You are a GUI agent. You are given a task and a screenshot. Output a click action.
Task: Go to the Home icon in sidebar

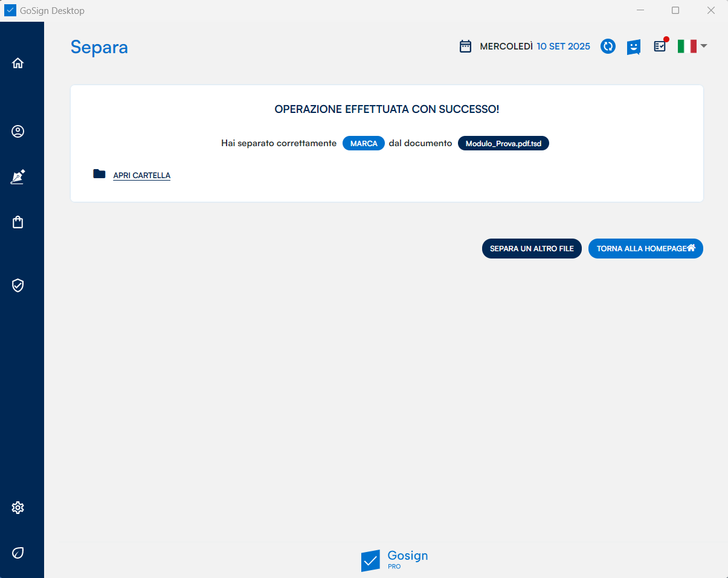(18, 63)
